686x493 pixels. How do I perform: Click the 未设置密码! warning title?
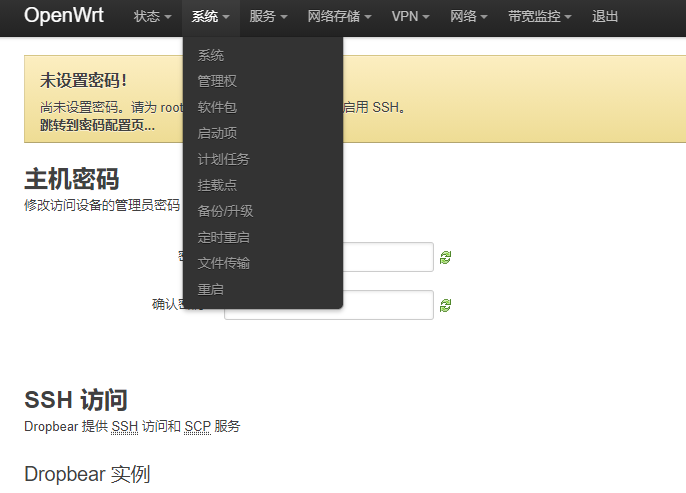click(84, 80)
